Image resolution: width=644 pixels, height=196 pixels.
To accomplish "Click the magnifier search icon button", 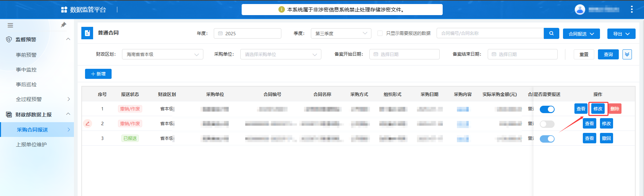I will pyautogui.click(x=551, y=33).
